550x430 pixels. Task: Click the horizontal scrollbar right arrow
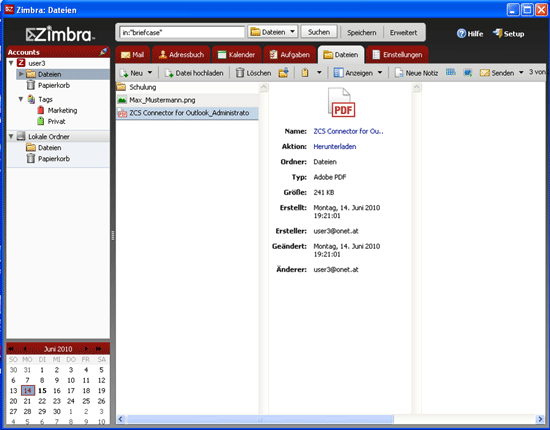[x=540, y=419]
